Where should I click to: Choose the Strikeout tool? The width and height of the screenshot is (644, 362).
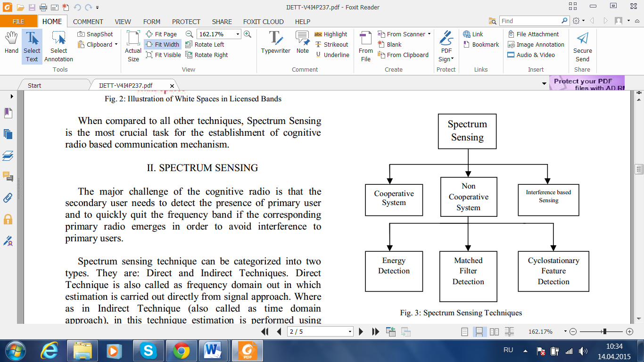(x=331, y=44)
